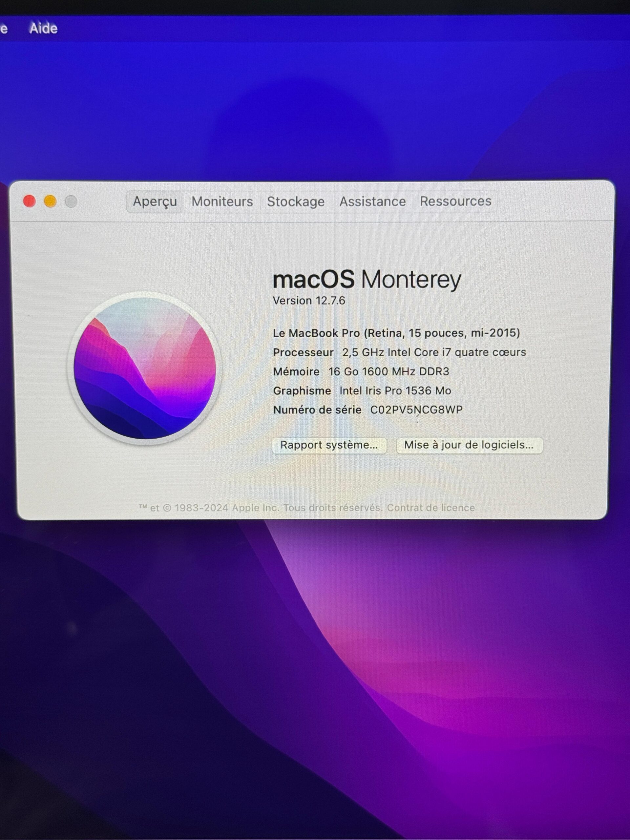Click the macOS Monterey title

tap(367, 280)
